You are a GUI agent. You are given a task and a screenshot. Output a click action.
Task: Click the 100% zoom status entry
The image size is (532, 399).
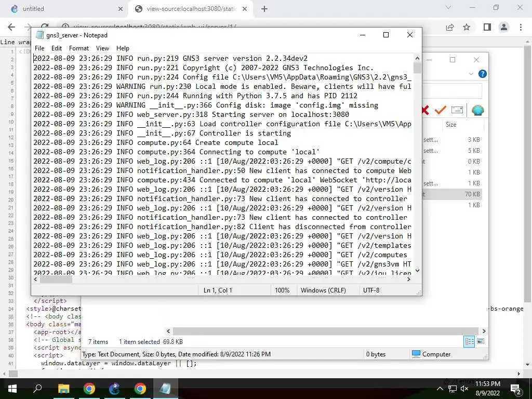tap(282, 290)
